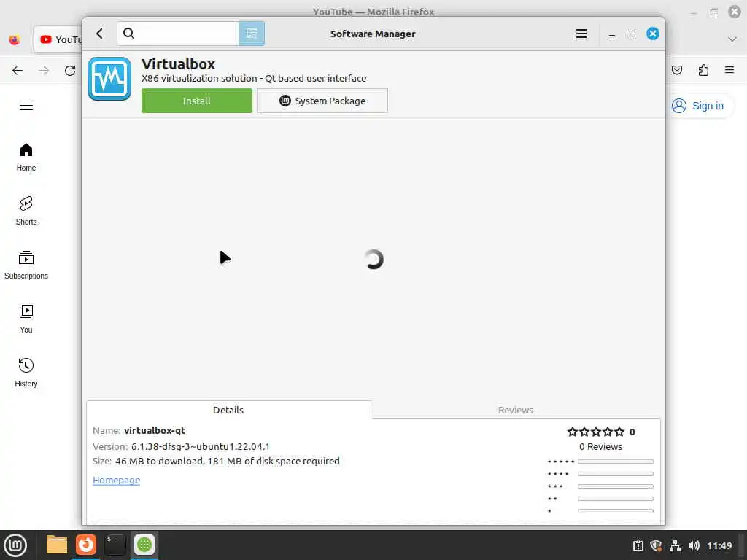The height and width of the screenshot is (560, 747).
Task: Click Software Manager taskbar icon
Action: pyautogui.click(x=144, y=545)
